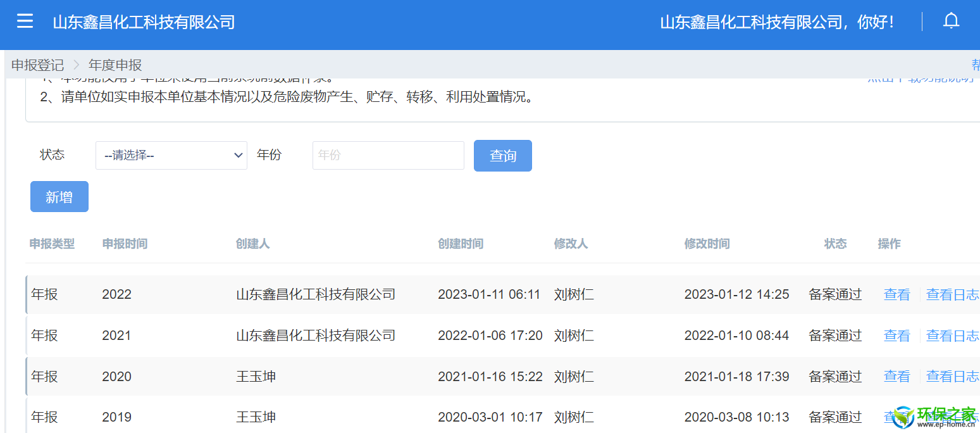Select modification time 2022-01-10 08:44
The height and width of the screenshot is (433, 980).
(737, 336)
